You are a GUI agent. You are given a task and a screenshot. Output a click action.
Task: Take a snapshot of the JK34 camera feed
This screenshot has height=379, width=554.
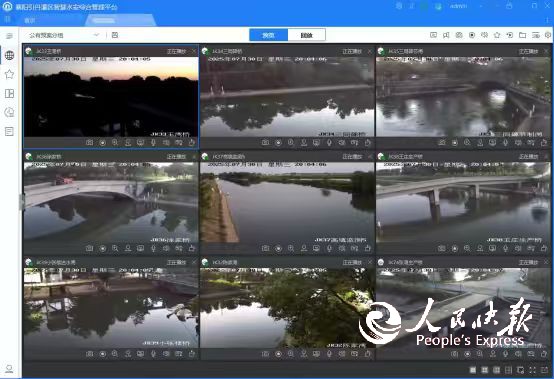pyautogui.click(x=265, y=143)
